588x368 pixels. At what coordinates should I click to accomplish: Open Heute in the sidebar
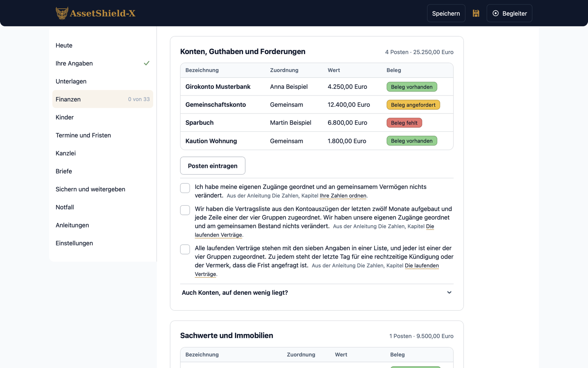(x=102, y=45)
